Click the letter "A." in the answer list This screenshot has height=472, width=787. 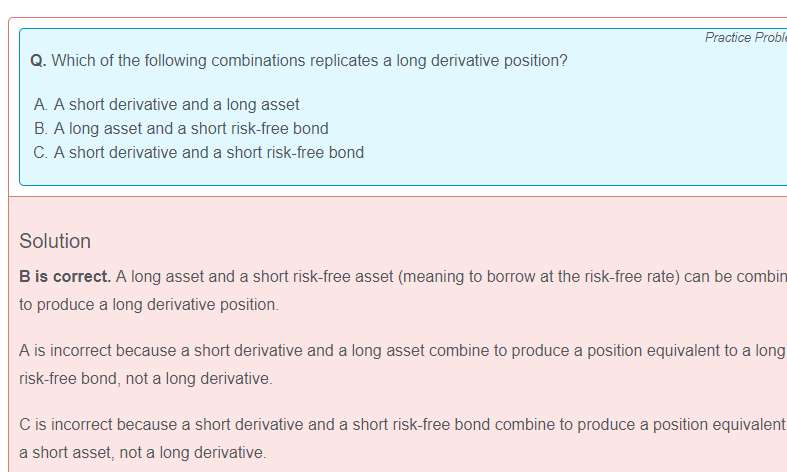(41, 104)
